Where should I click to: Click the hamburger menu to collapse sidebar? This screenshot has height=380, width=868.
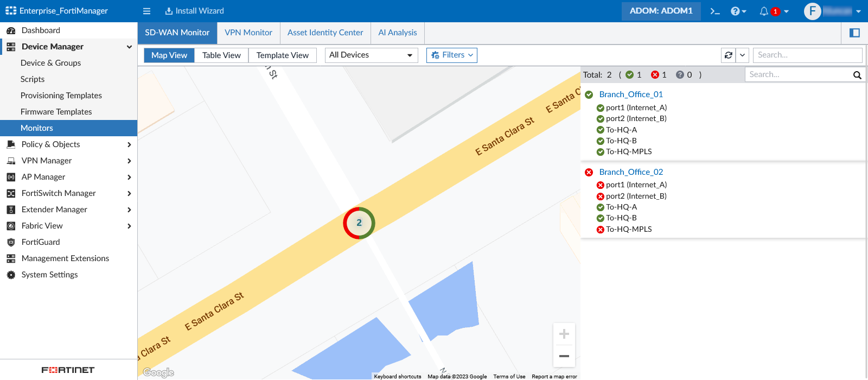146,11
